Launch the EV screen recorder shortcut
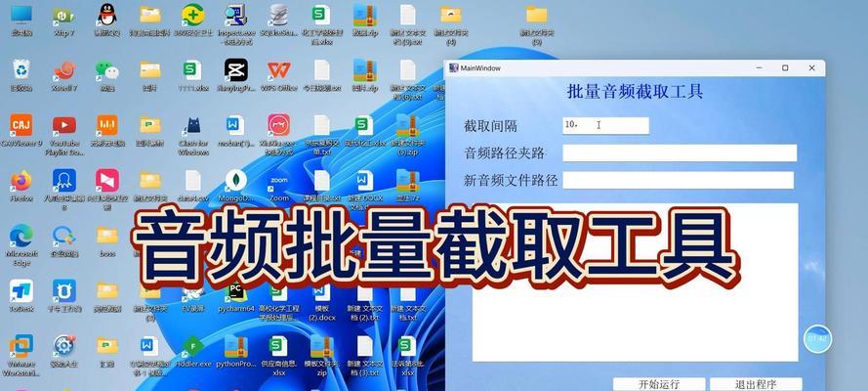 click(x=192, y=292)
